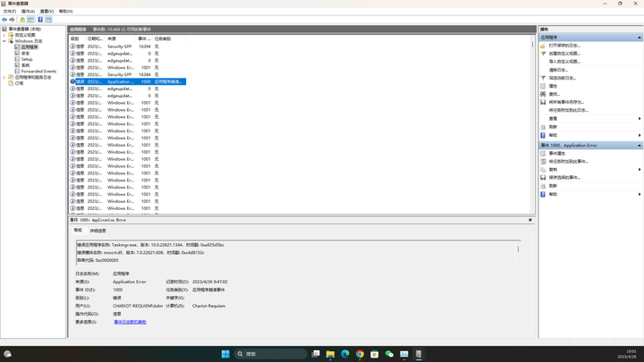Expand the 自定义视图 tree node arrow
The image size is (644, 362).
(4, 35)
